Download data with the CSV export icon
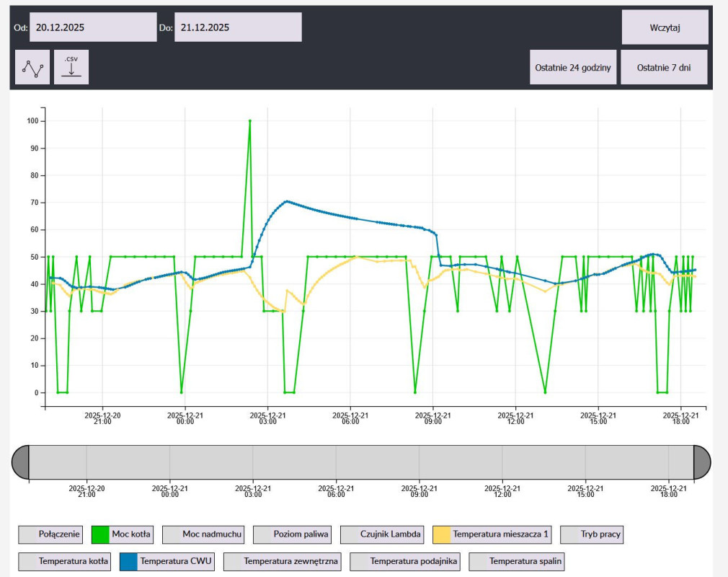This screenshot has width=728, height=577. click(71, 67)
